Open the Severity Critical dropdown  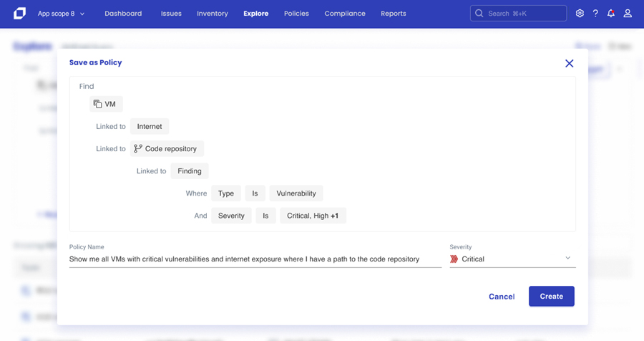[512, 259]
